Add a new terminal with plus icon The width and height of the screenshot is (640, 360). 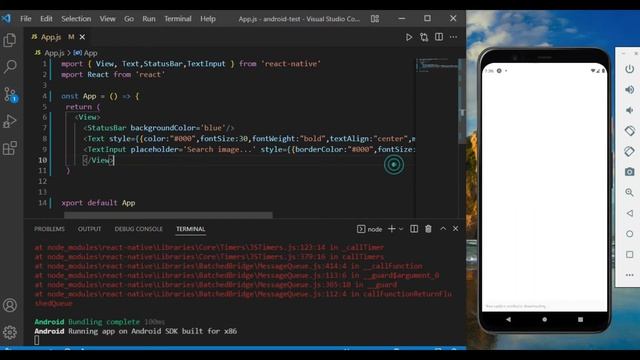point(391,229)
